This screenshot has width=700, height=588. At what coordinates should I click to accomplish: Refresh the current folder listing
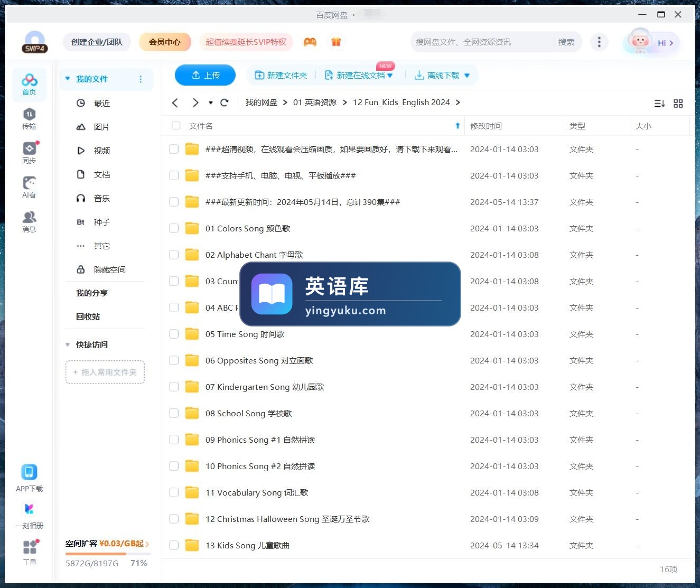point(224,102)
